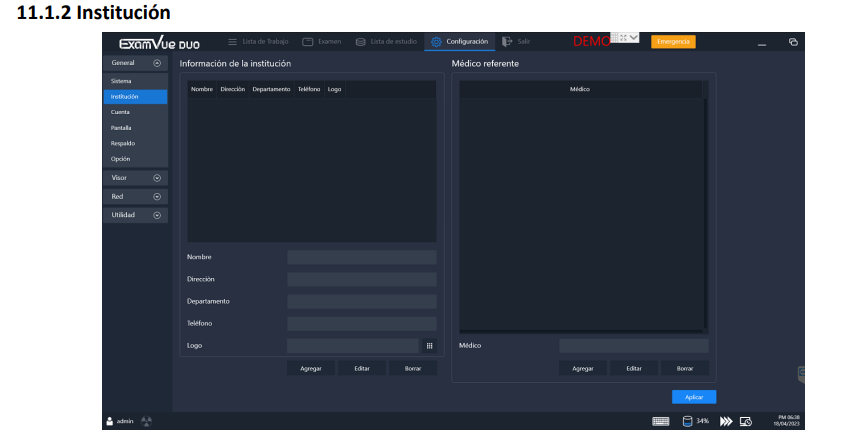This screenshot has width=861, height=445.
Task: Select Sistema in the sidebar
Action: pyautogui.click(x=136, y=81)
